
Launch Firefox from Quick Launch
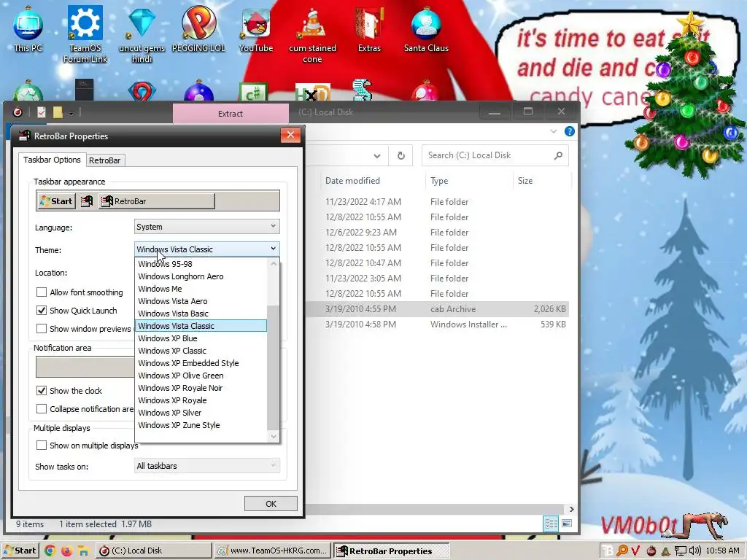(x=66, y=551)
